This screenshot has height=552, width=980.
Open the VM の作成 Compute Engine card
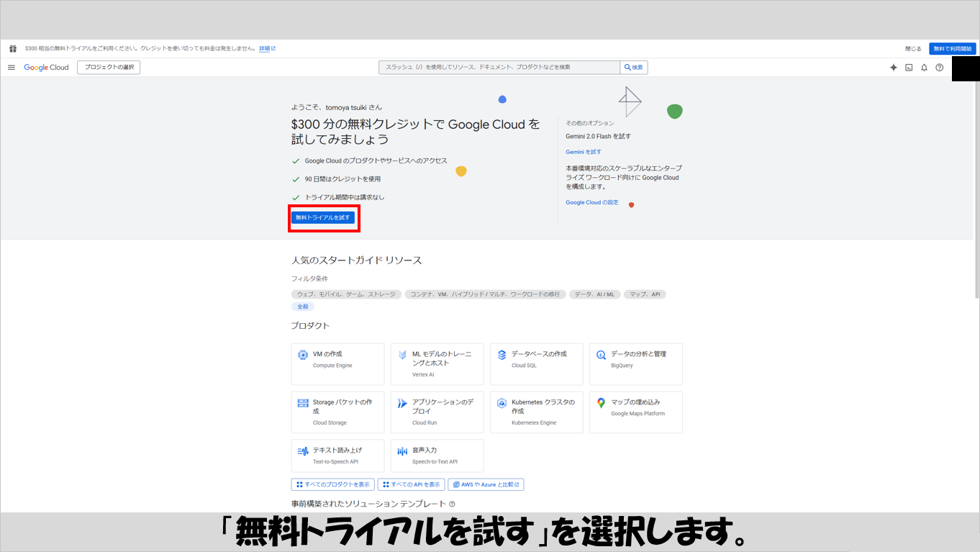click(x=337, y=363)
